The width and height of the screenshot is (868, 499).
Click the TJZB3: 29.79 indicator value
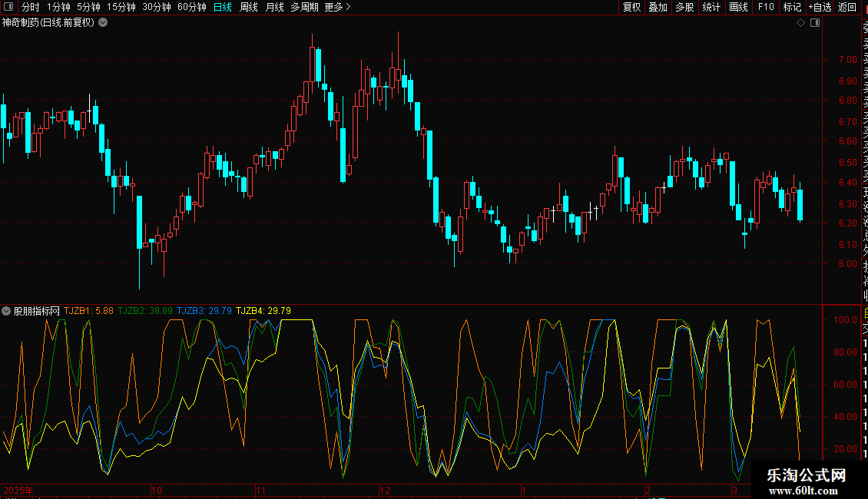pyautogui.click(x=204, y=311)
